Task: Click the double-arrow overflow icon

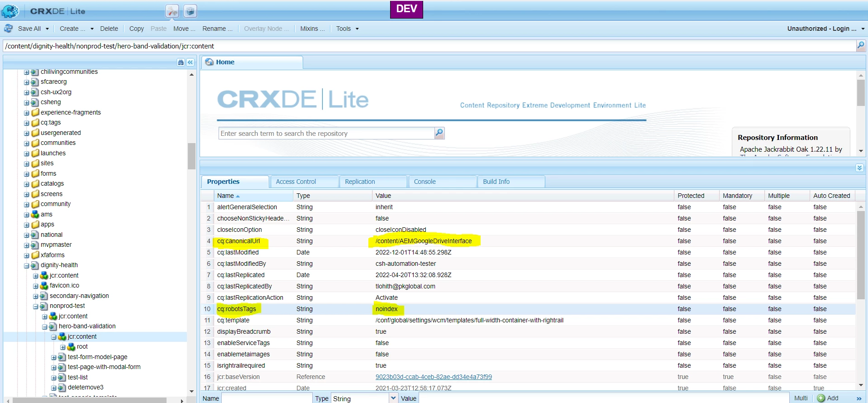Action: click(859, 398)
